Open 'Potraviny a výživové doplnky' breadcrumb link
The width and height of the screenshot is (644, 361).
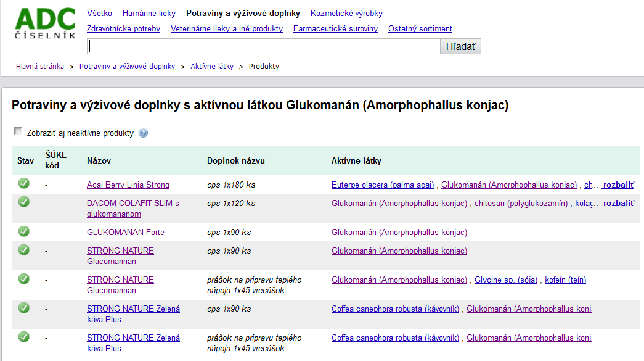click(x=128, y=67)
